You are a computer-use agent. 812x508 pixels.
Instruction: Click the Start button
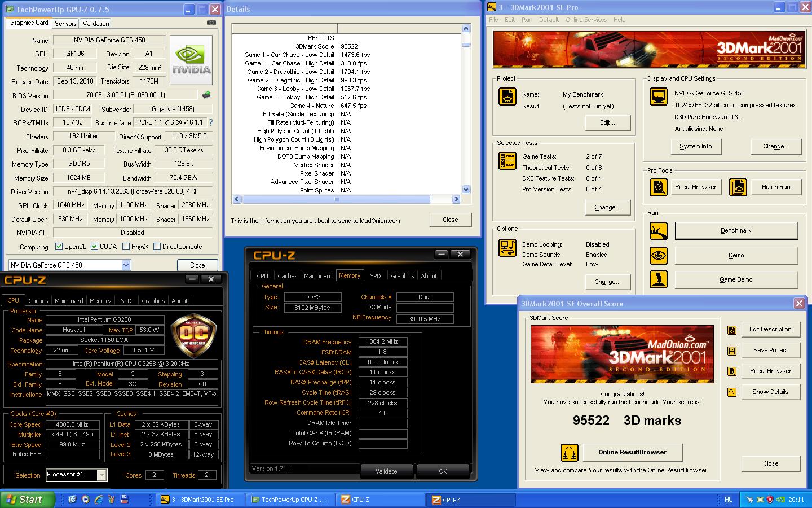pos(27,500)
